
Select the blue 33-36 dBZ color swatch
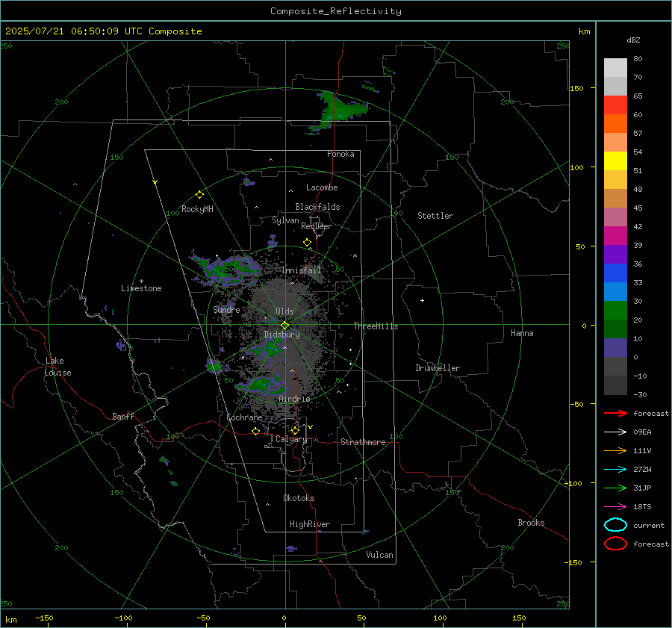615,273
